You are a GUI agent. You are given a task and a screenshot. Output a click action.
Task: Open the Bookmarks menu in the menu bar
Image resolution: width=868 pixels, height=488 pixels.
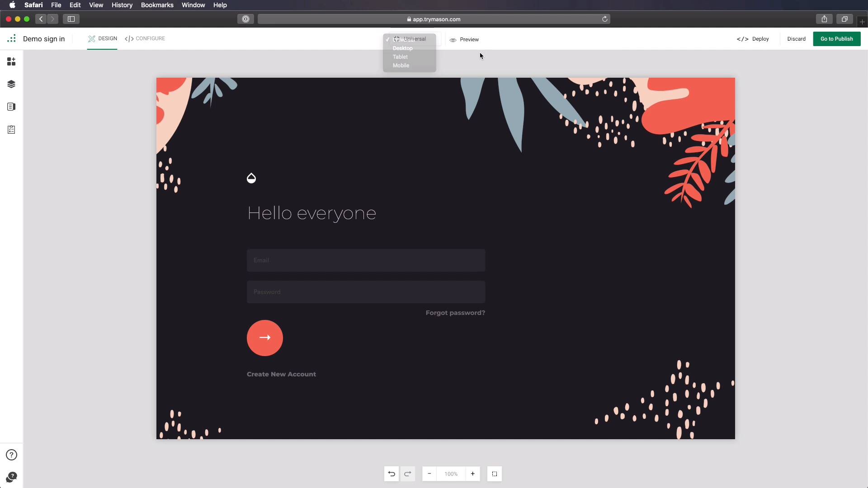coord(157,5)
